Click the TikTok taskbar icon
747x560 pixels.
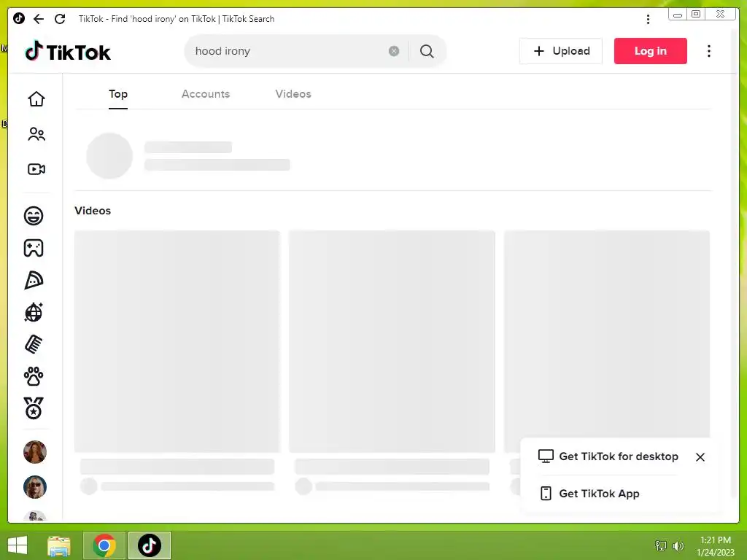coord(149,545)
